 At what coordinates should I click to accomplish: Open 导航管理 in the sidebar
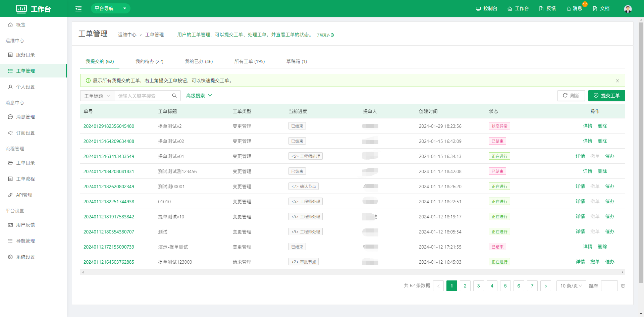[x=34, y=241]
